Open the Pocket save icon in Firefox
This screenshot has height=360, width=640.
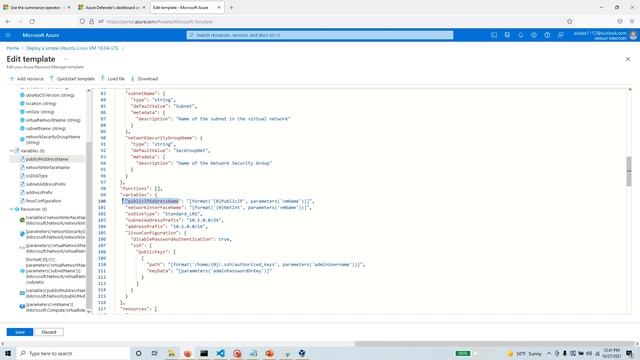[620, 21]
